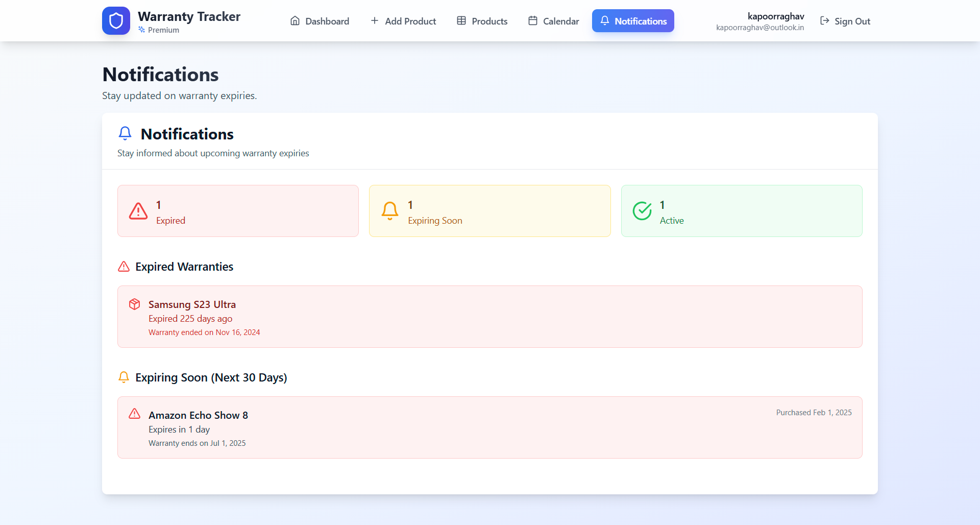Screen dimensions: 980x525
Task: Click the orange bell in Expiring Soon card
Action: [390, 211]
